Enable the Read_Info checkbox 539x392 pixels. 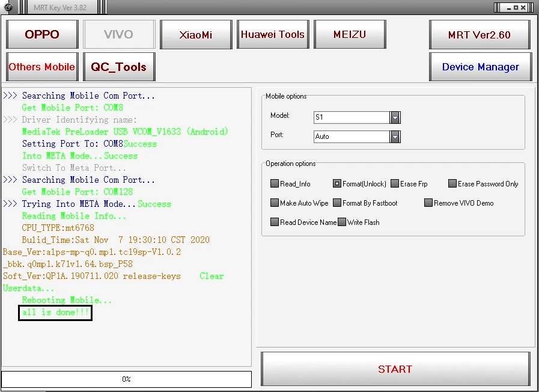tap(275, 183)
